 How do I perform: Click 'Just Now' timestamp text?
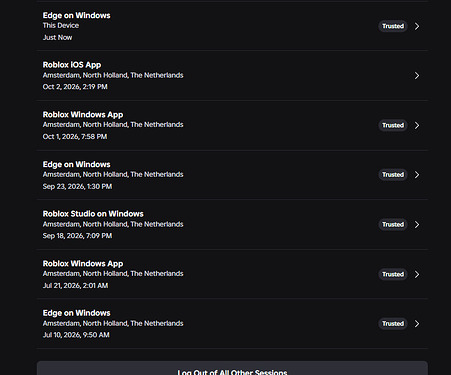pyautogui.click(x=57, y=38)
